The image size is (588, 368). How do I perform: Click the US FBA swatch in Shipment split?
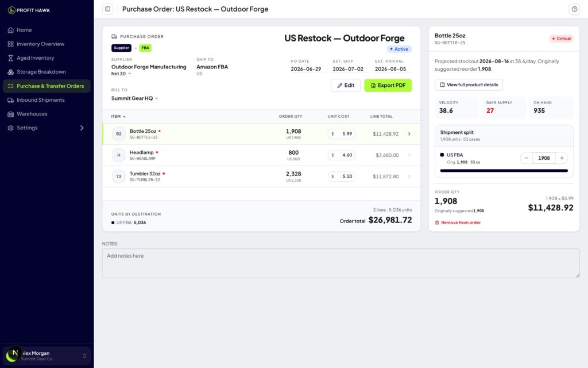click(x=442, y=155)
